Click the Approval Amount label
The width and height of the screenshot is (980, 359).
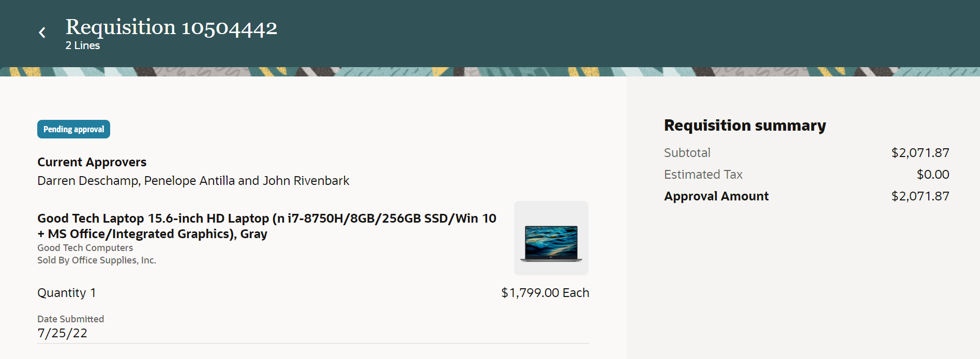click(x=716, y=196)
